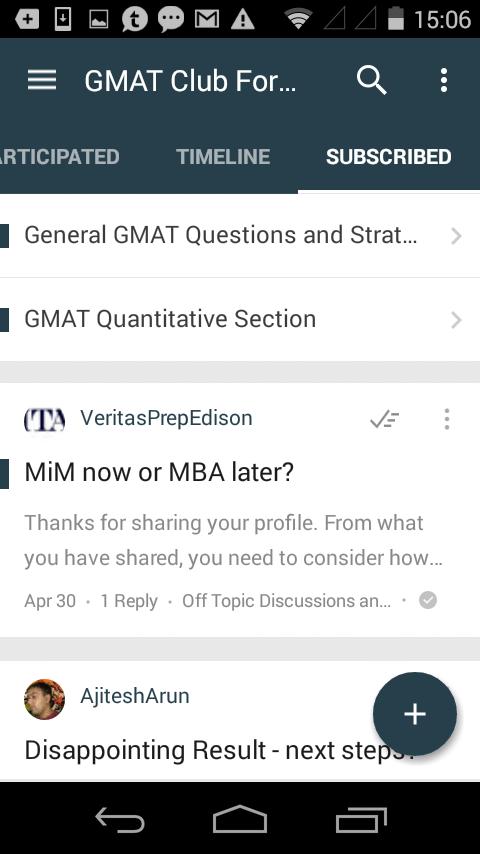Tap AjiteshArun avatar thumbnail
The image size is (480, 854).
click(45, 699)
